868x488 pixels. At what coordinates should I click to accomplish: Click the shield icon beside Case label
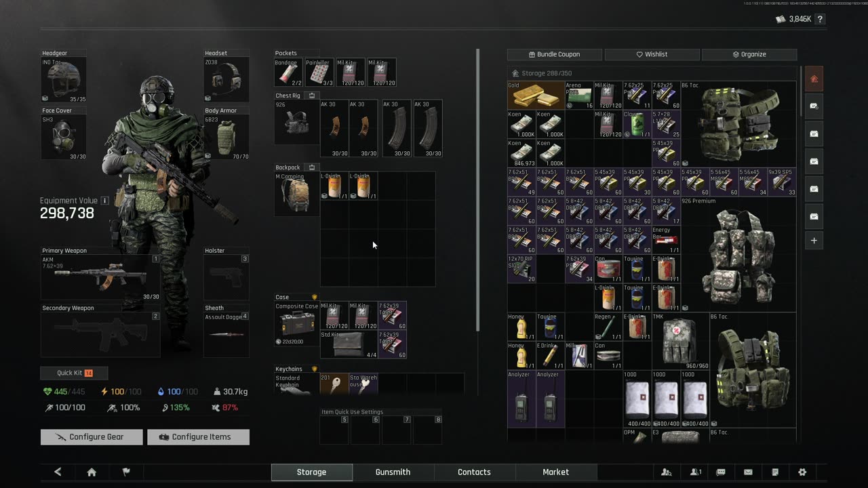(314, 297)
